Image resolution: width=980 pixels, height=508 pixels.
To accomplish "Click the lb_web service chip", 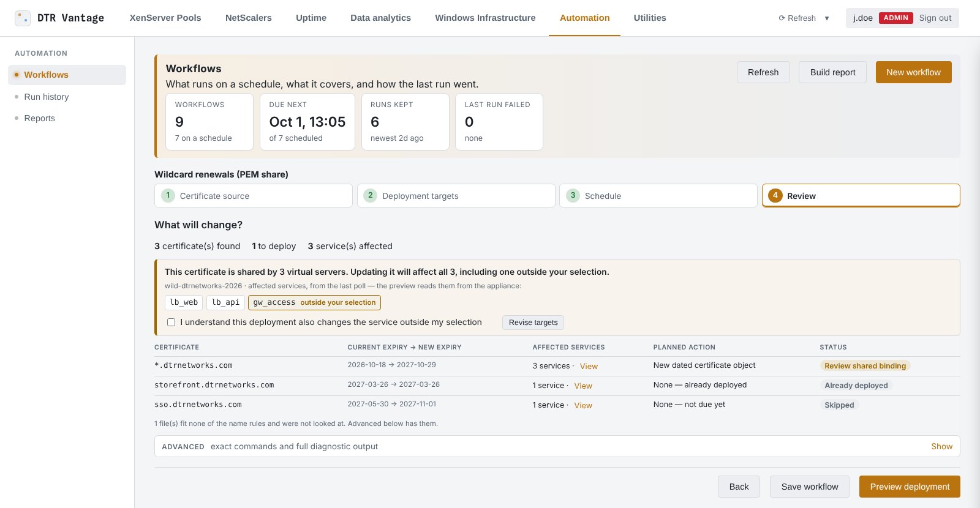I will pos(184,302).
